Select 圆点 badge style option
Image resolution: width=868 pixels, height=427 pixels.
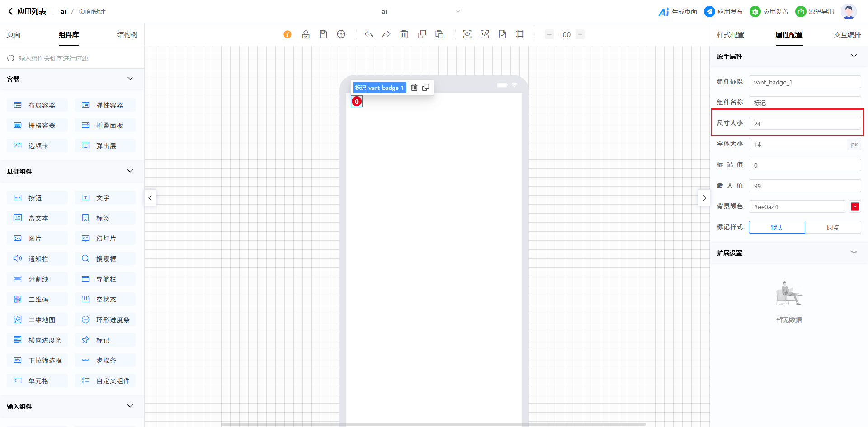(x=833, y=227)
